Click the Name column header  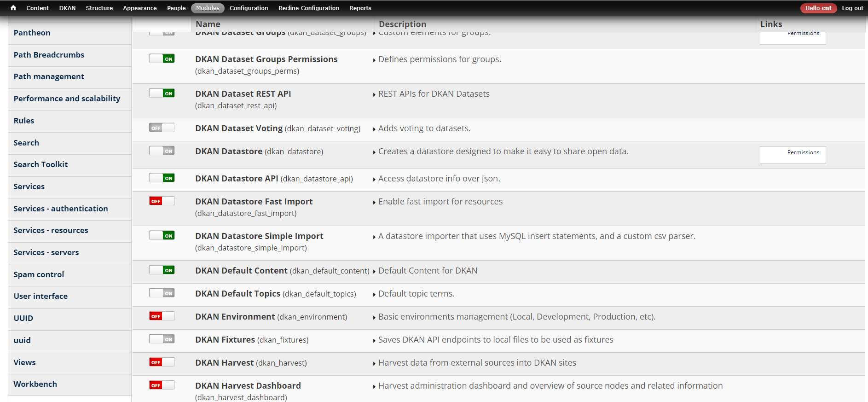pos(208,24)
